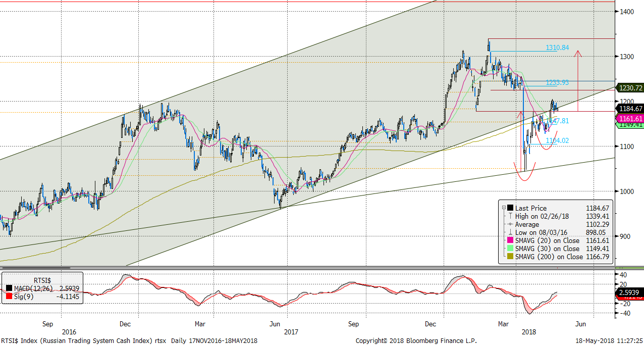Click the 1233.93 level annotation label
The image size is (644, 345).
click(x=557, y=82)
